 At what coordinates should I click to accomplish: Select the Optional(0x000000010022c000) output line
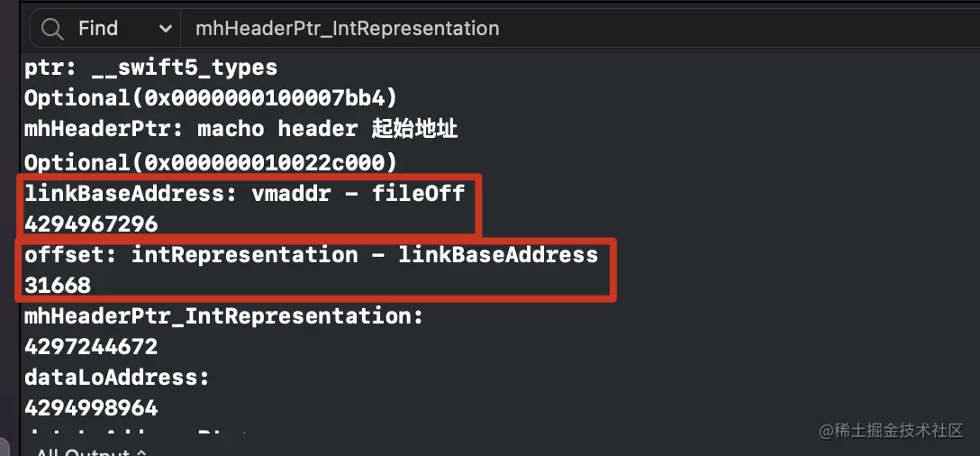pyautogui.click(x=211, y=162)
